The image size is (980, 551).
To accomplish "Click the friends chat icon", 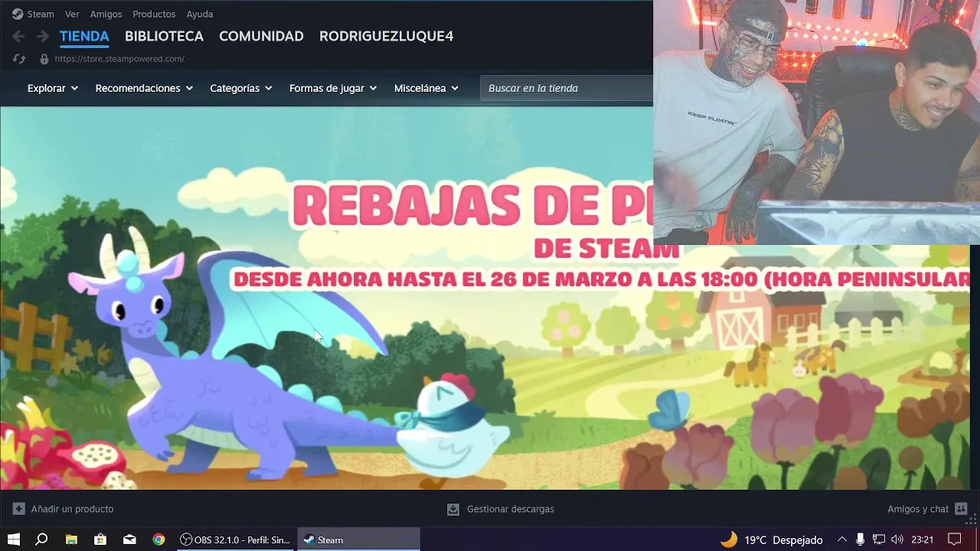I will pos(962,509).
